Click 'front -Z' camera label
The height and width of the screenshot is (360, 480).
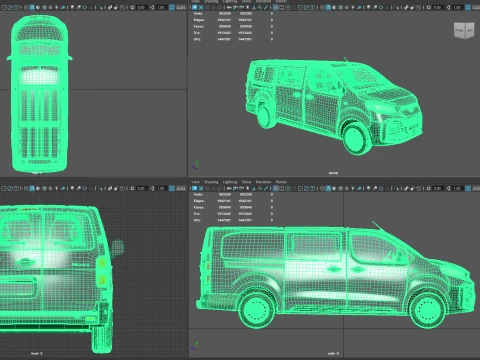37,353
